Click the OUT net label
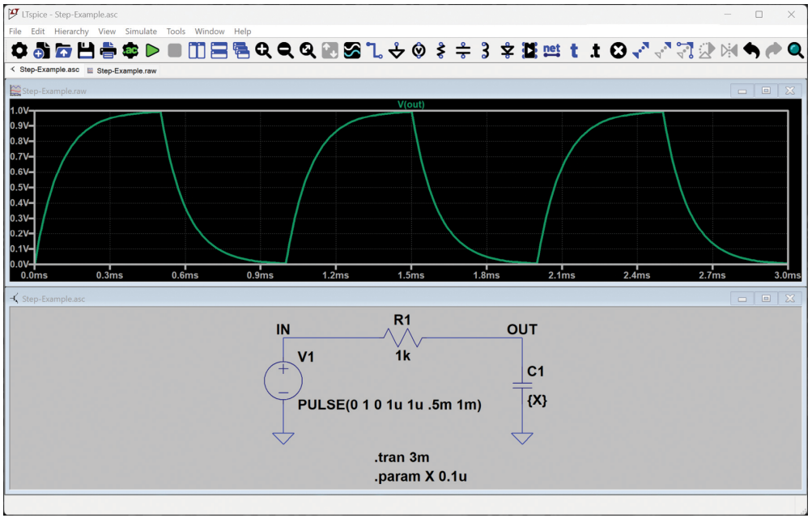The width and height of the screenshot is (812, 518). 522,329
